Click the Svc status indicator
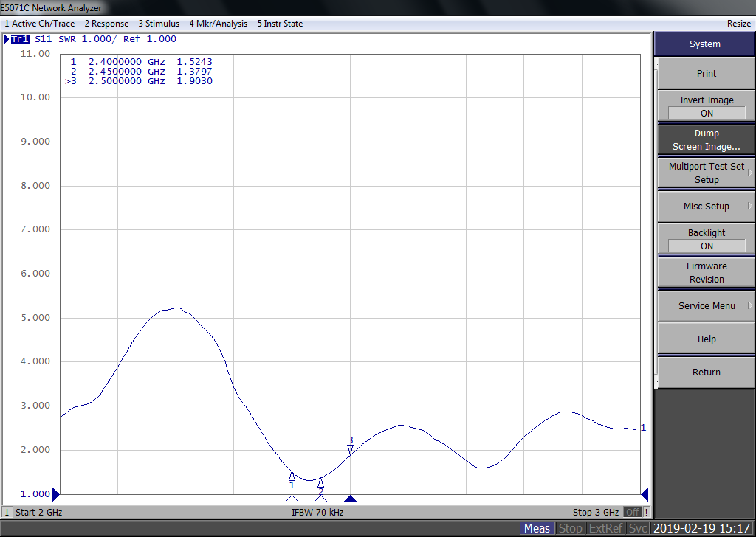Viewport: 756px width, 537px height. tap(638, 528)
